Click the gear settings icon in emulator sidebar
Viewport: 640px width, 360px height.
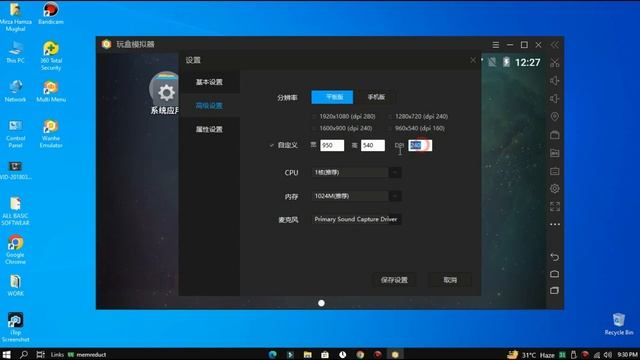[555, 189]
